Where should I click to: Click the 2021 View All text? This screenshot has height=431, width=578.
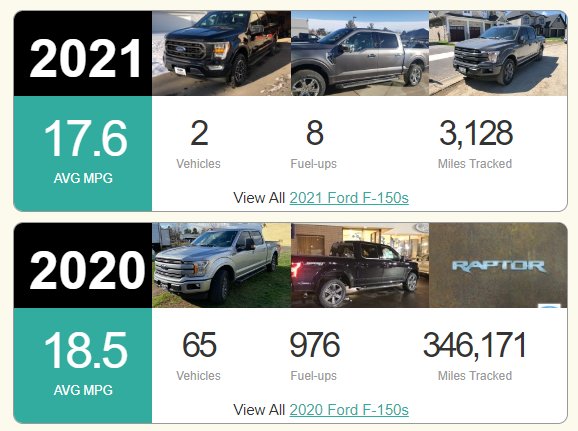259,198
